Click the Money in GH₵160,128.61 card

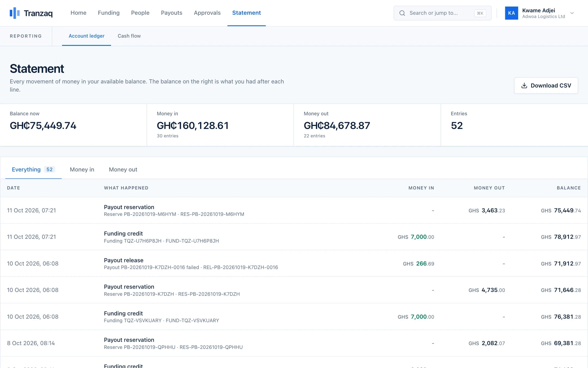click(x=220, y=125)
